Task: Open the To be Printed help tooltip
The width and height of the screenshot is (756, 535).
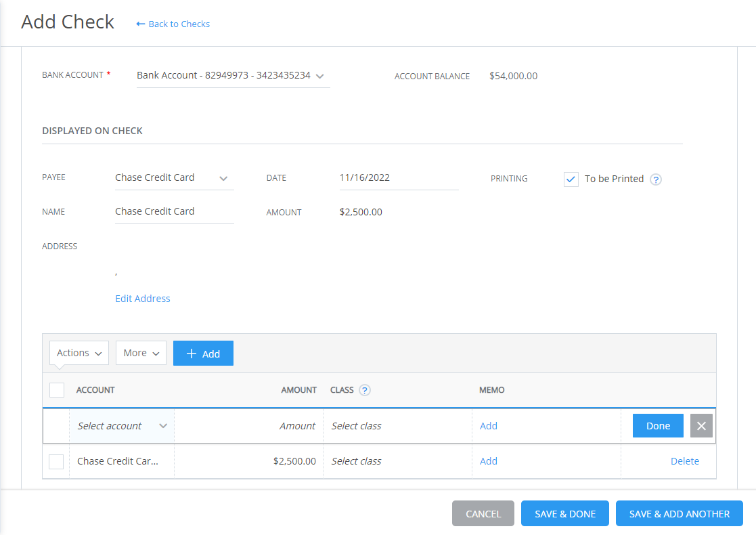Action: tap(655, 179)
